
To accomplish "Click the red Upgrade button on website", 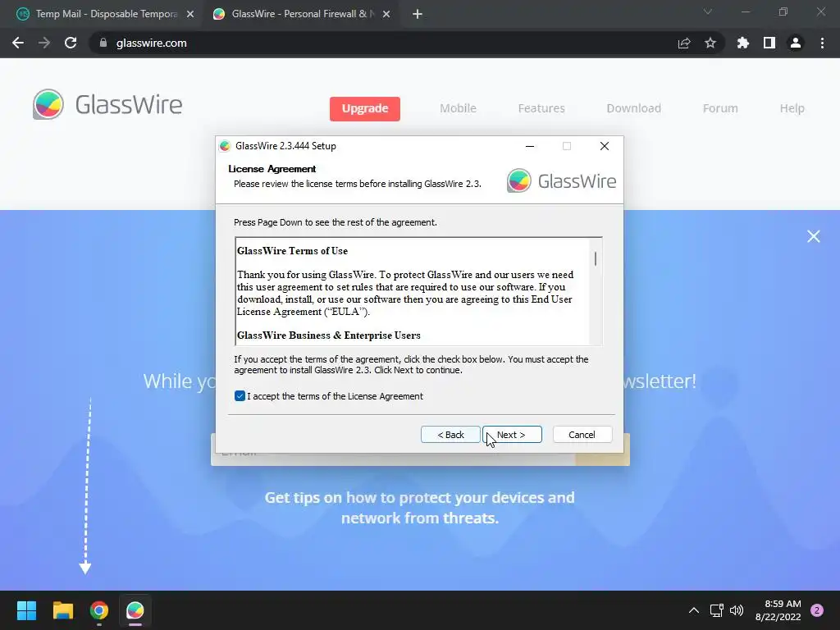I will pos(365,109).
